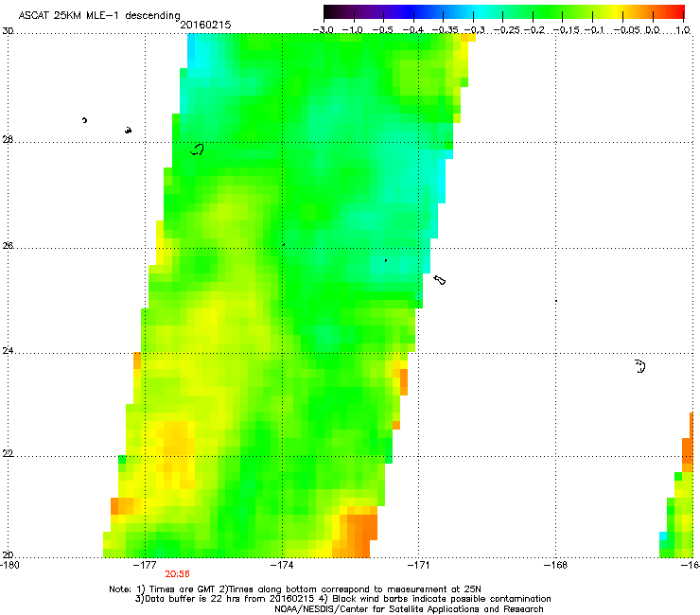Click the latitude axis label 28
700x615 pixels.
[x=8, y=140]
